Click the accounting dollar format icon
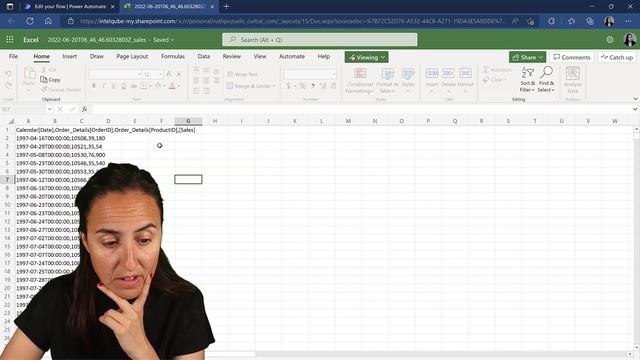Screen dimensions: 640x360 tap(288, 86)
